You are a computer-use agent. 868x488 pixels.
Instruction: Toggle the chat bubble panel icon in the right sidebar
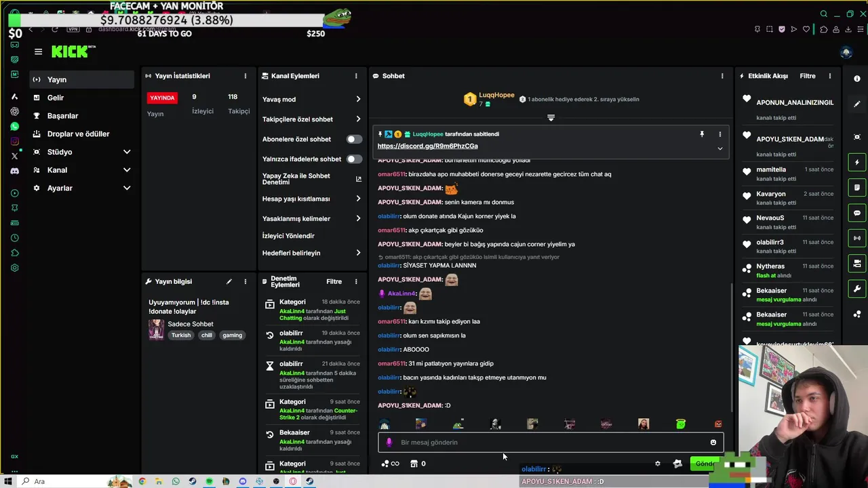857,213
